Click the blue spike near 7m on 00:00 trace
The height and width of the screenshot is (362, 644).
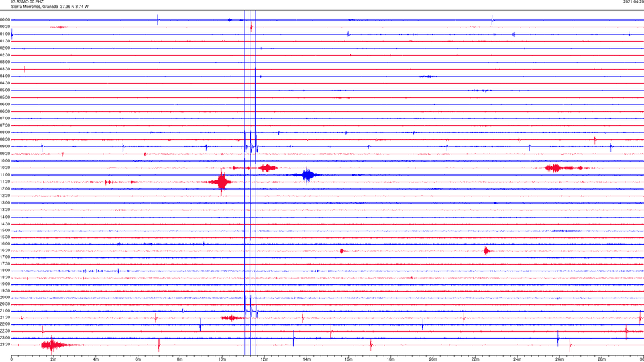158,19
